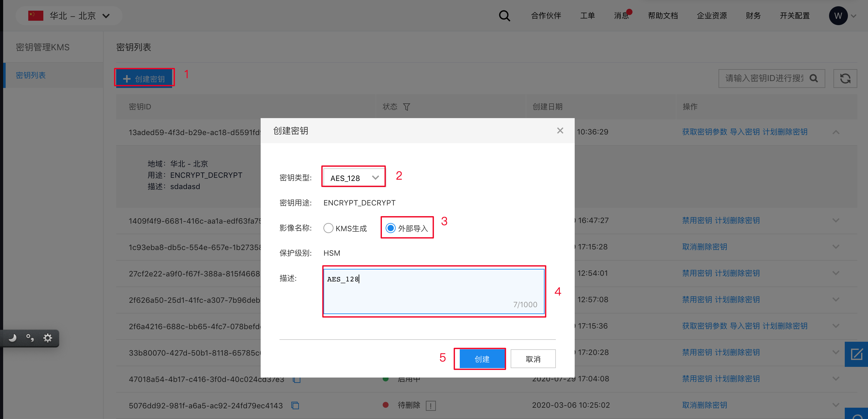Click 导入密钥 in the 2f6a4216 row

pos(744,326)
